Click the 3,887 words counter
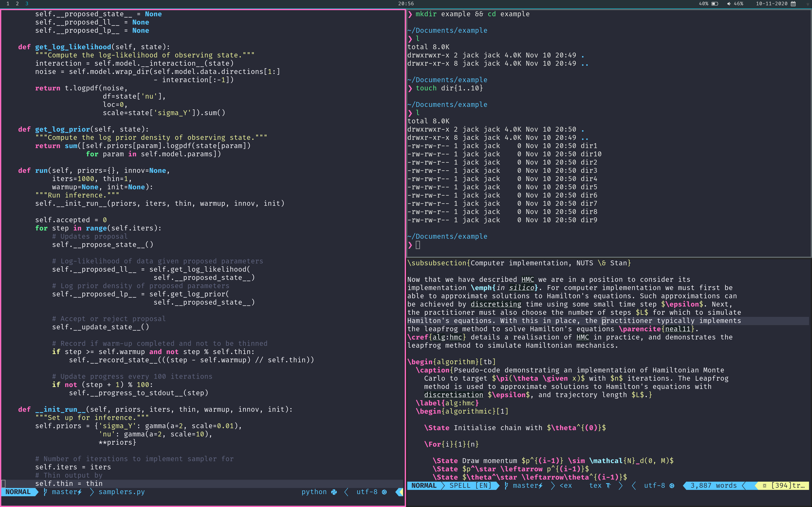Image resolution: width=812 pixels, height=507 pixels. (x=713, y=485)
